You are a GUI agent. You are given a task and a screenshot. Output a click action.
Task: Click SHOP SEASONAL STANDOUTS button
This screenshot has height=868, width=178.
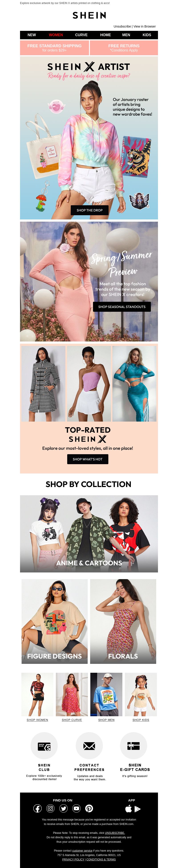click(122, 307)
